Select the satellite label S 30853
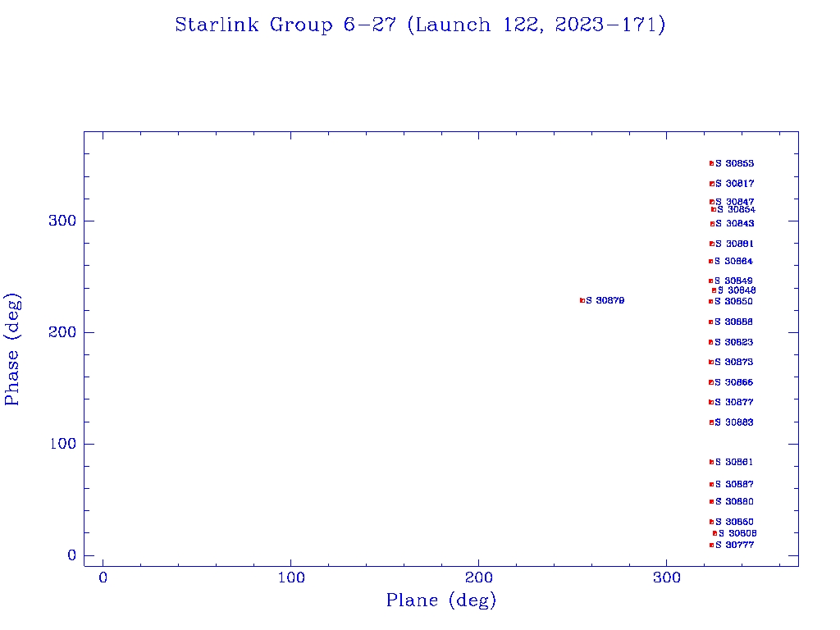The height and width of the screenshot is (630, 840). click(735, 163)
